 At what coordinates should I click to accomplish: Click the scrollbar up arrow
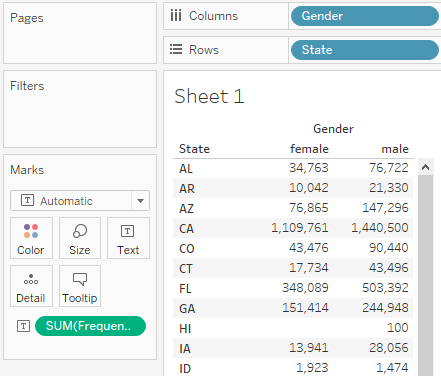[425, 167]
